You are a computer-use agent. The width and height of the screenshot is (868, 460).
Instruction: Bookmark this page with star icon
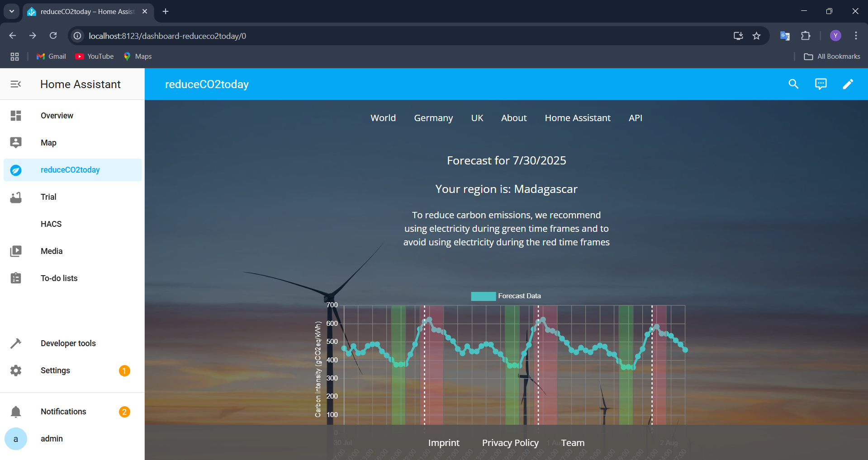coord(756,36)
